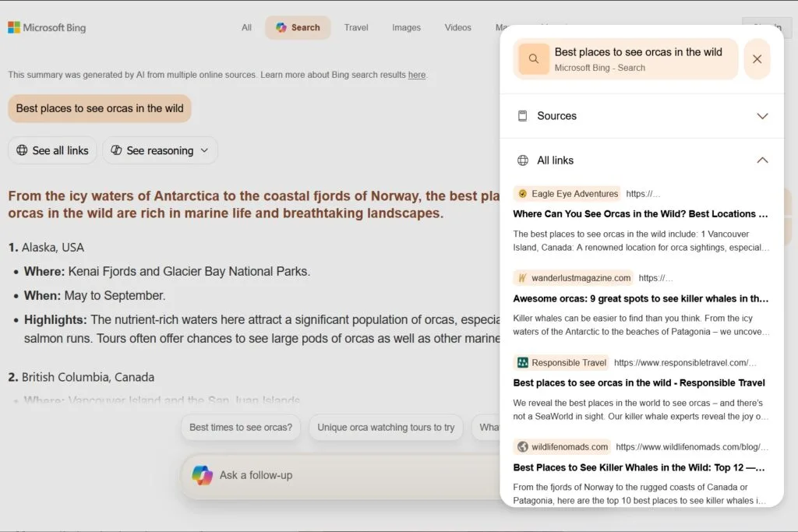
Task: Open 'Best places to see orcas in the wild - Responsible Travel'
Action: point(639,383)
